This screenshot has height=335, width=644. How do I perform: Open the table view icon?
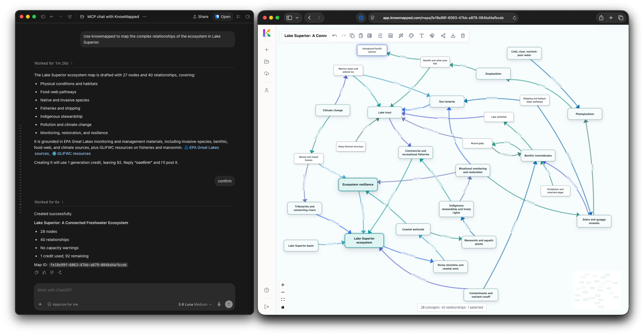[370, 36]
